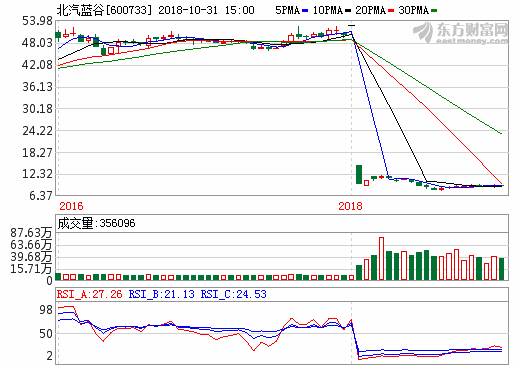Click the blue 5PMA legend color marker

[305, 11]
